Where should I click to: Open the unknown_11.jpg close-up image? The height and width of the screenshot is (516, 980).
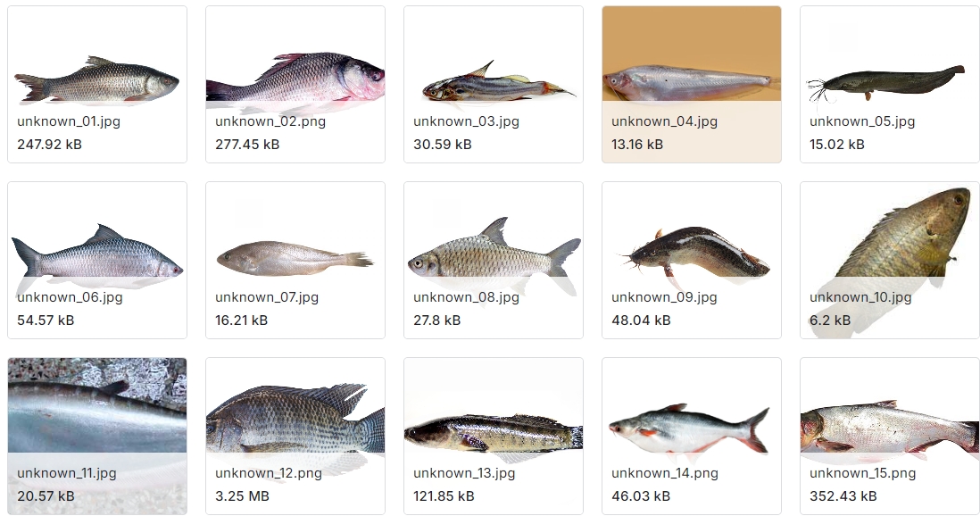tap(97, 436)
